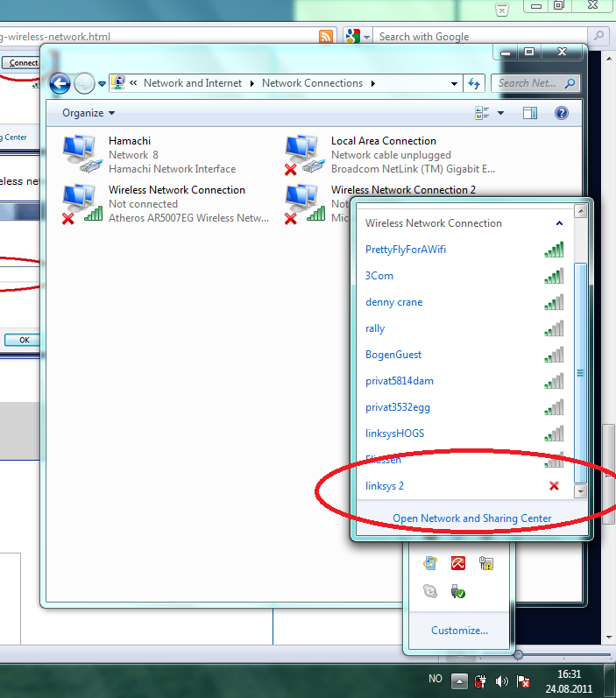
Task: Select Network and Internet breadcrumb
Action: [x=193, y=83]
